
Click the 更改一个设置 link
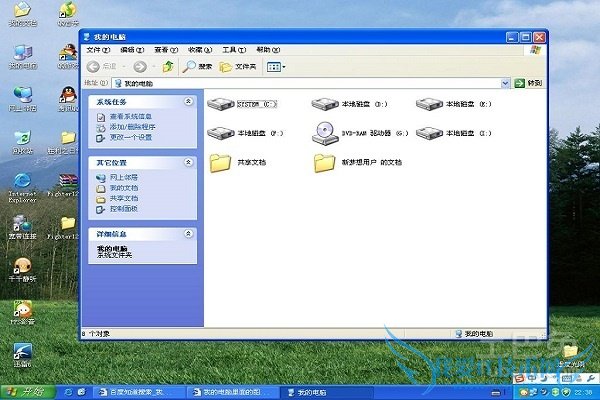[131, 137]
